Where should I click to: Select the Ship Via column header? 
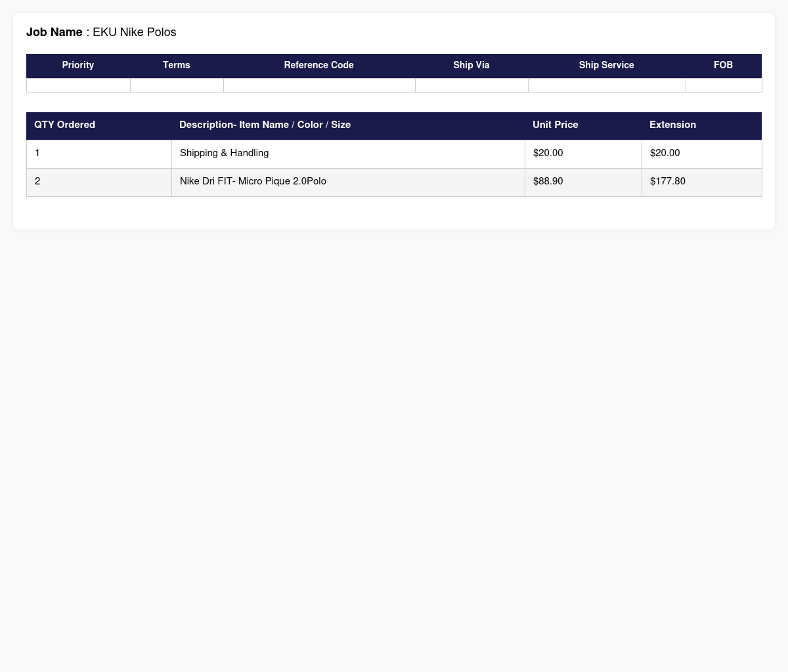click(471, 66)
